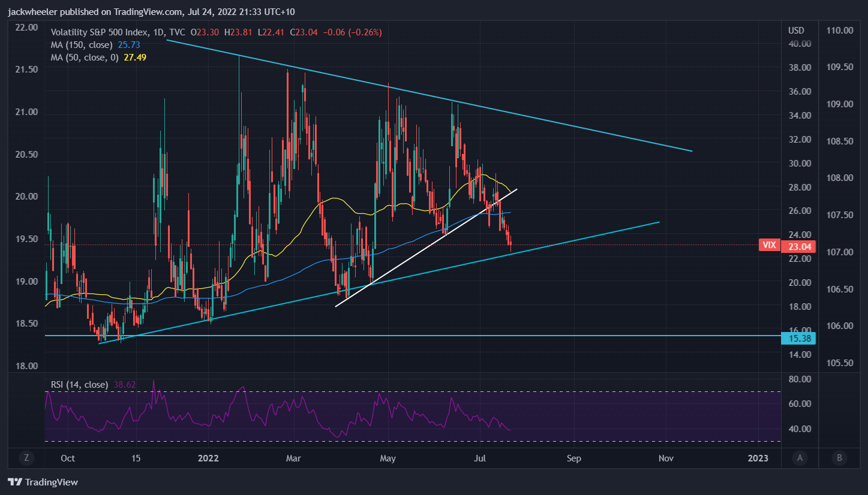Viewport: 868px width, 495px height.
Task: Click the USD currency label
Action: click(x=796, y=30)
